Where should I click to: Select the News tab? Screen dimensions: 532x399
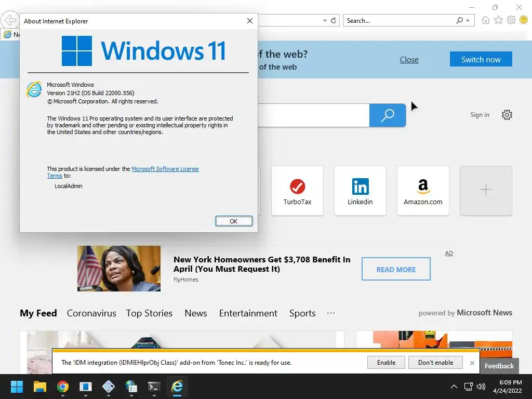[196, 313]
